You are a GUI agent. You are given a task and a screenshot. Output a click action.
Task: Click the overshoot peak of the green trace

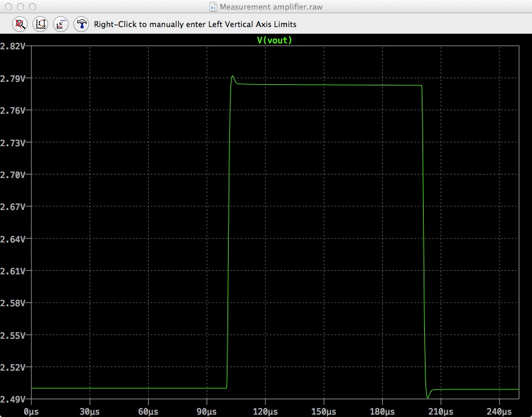click(233, 76)
